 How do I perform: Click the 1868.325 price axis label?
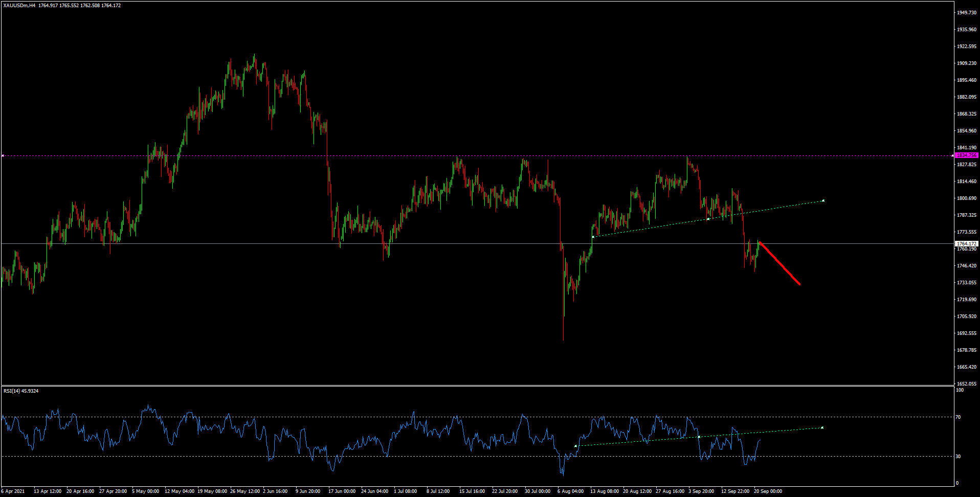click(x=967, y=114)
